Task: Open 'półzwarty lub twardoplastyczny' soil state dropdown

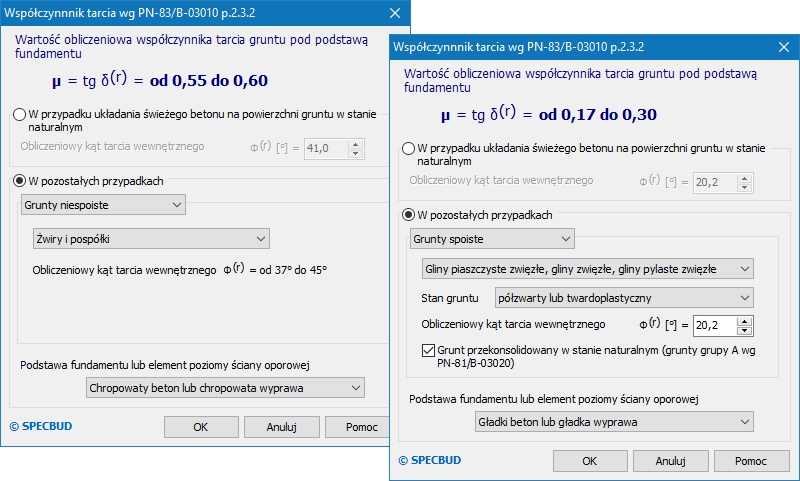Action: 624,298
